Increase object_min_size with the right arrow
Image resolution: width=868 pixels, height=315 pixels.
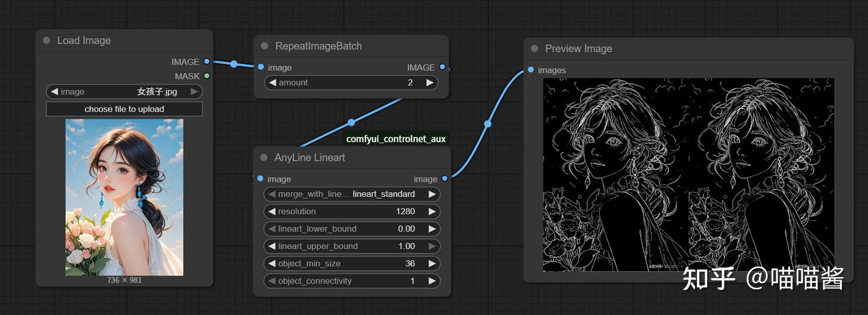coord(432,263)
